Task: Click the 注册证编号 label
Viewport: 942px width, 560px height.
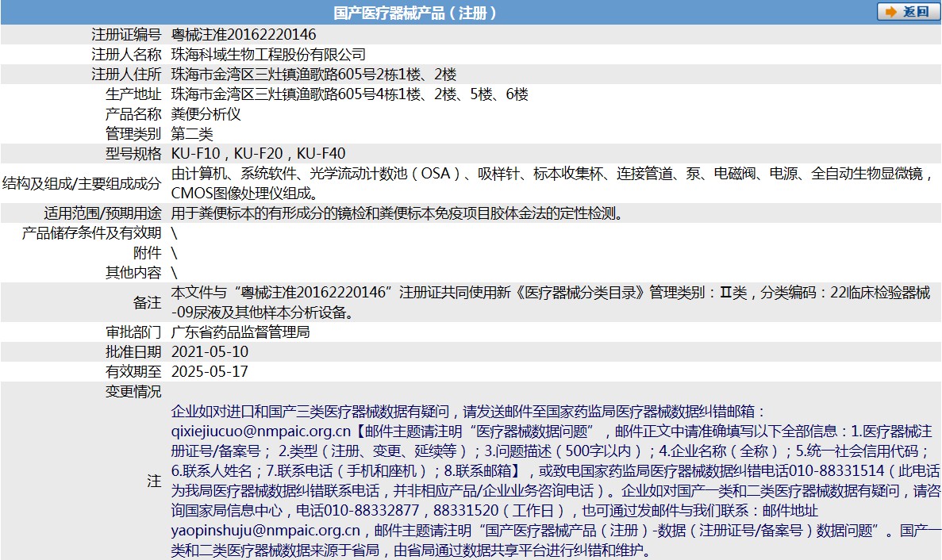Action: [126, 35]
